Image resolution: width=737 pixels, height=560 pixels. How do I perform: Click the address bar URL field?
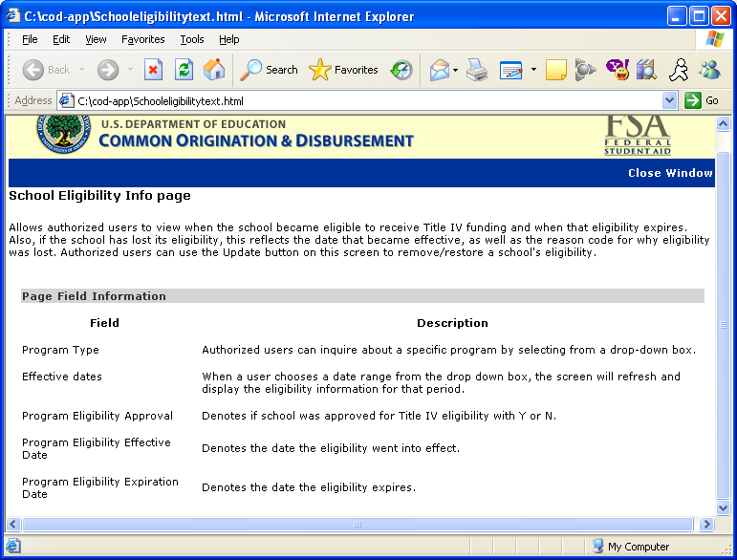pos(363,100)
